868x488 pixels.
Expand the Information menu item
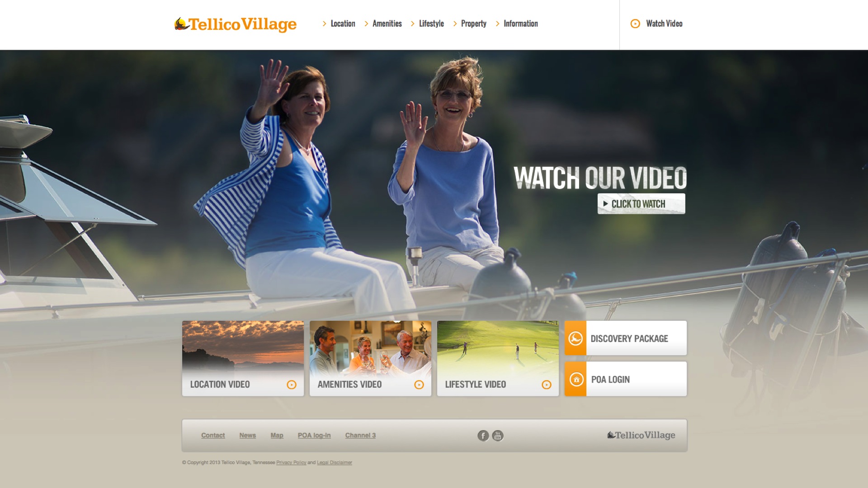520,23
